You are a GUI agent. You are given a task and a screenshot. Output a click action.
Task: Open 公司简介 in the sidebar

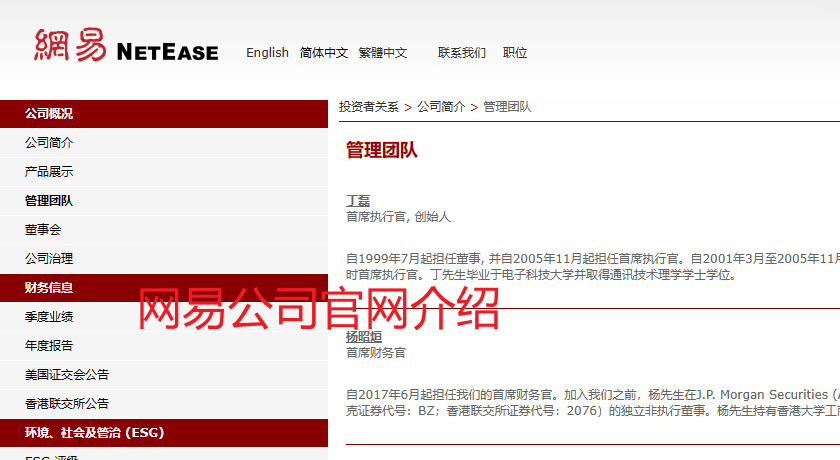(x=164, y=142)
